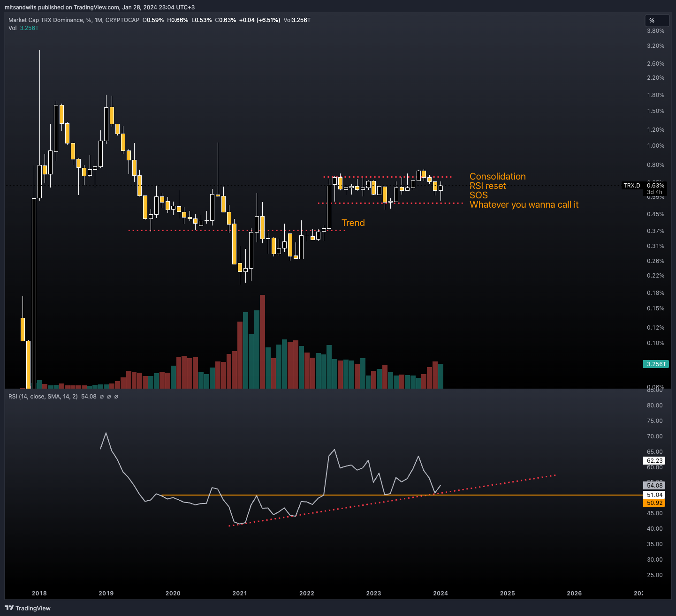The image size is (676, 616).
Task: Click the 1.50% price axis label
Action: click(x=656, y=111)
